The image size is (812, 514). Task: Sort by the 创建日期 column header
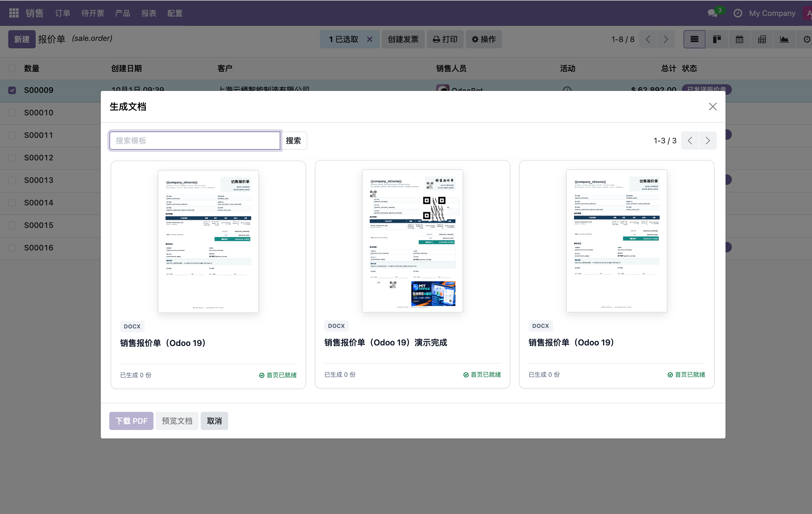(x=127, y=68)
